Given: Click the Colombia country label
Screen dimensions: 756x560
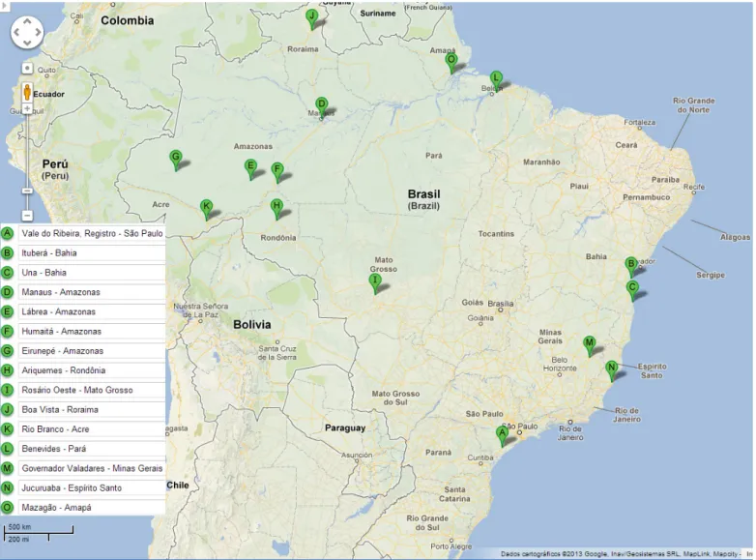Looking at the screenshot, I should [128, 20].
